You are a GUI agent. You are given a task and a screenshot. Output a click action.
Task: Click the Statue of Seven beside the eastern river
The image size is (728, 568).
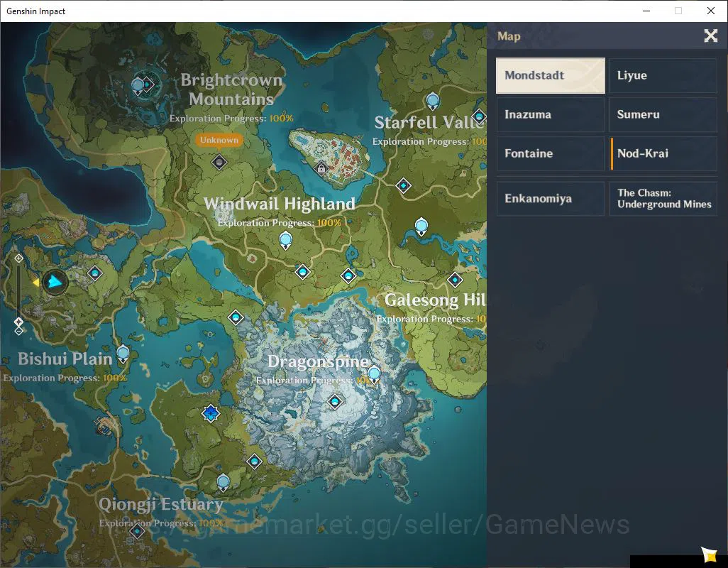coord(421,226)
